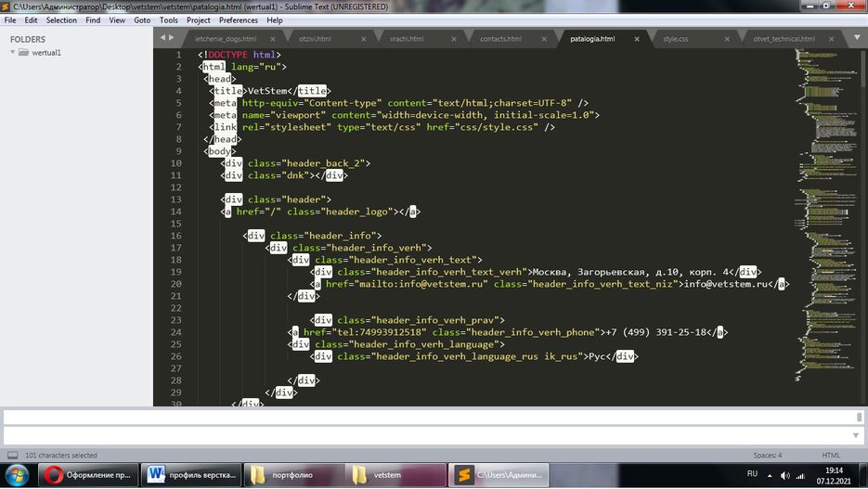868x489 pixels.
Task: Collapse the wertual1 folder
Action: click(13, 52)
